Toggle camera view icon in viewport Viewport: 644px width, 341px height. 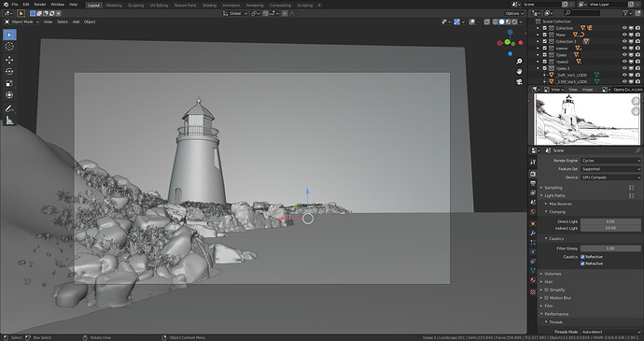519,81
